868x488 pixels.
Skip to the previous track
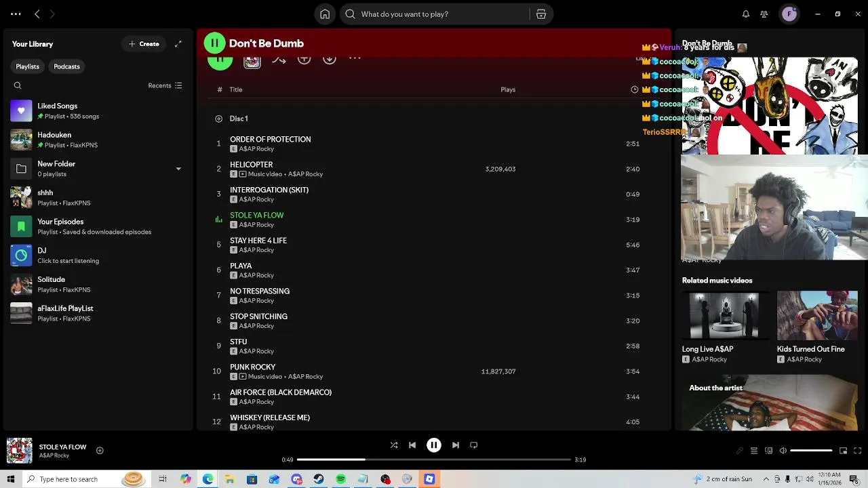tap(412, 445)
